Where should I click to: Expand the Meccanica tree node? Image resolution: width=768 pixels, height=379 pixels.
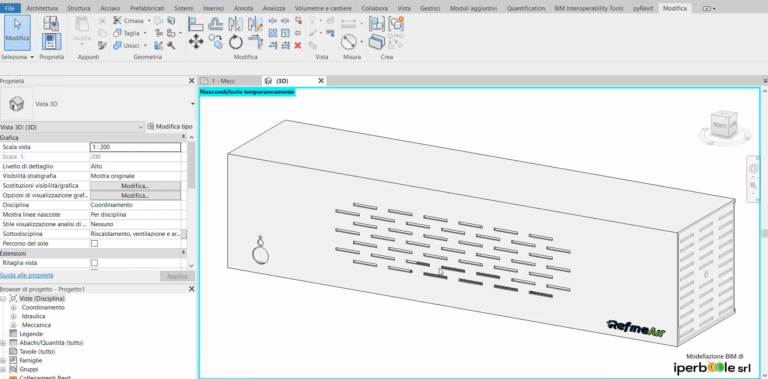[x=13, y=325]
